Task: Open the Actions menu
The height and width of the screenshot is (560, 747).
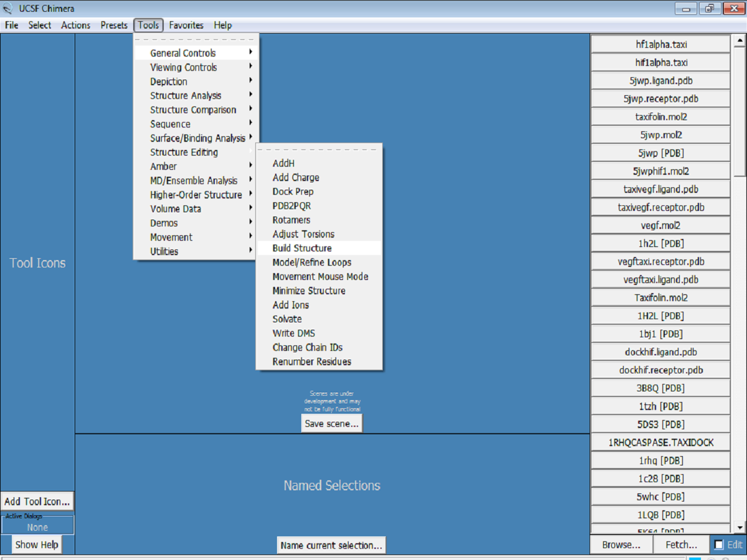Action: [x=76, y=25]
